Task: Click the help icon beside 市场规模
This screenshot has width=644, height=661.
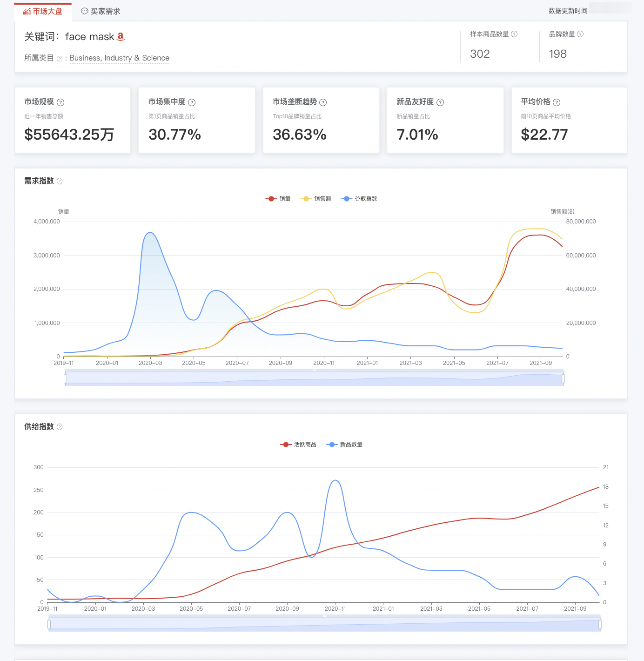Action: [60, 102]
